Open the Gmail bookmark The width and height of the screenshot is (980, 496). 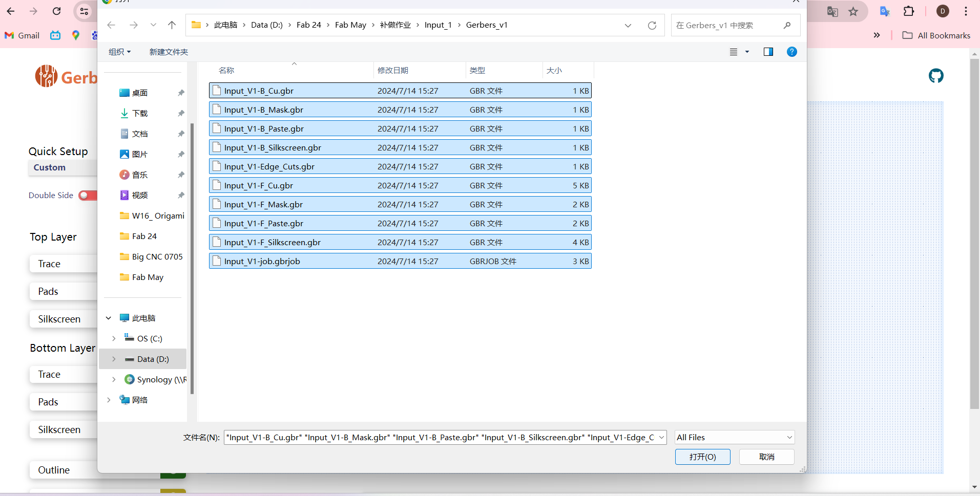(22, 35)
